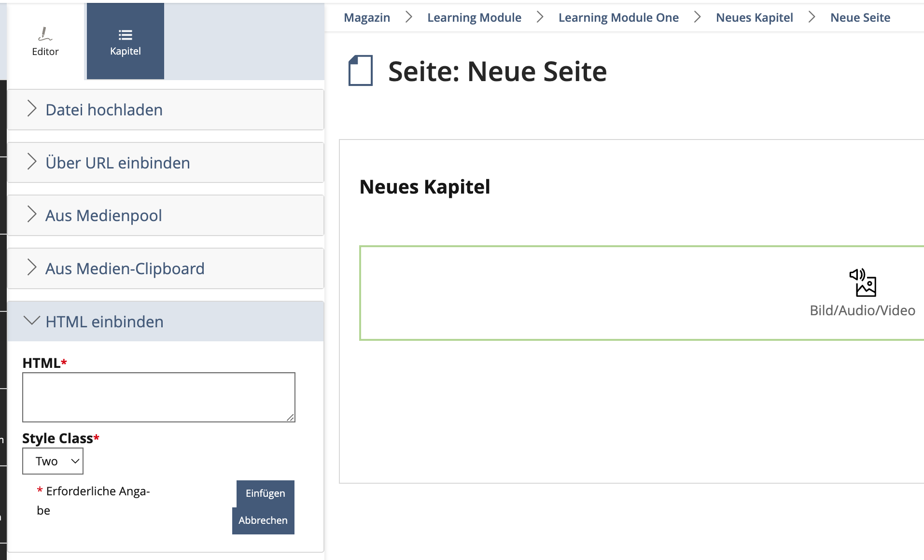The width and height of the screenshot is (924, 560).
Task: Click the Bild/Audio/Video media icon
Action: click(863, 283)
